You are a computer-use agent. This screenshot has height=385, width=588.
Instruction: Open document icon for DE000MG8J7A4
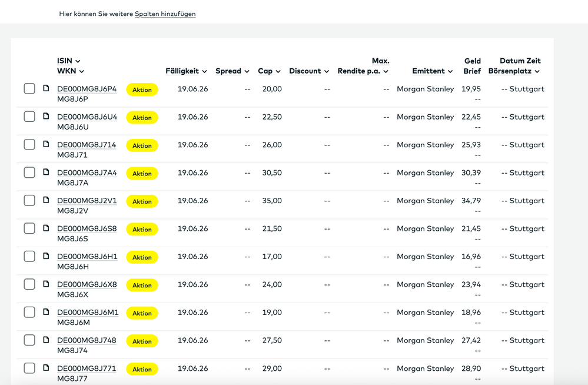(x=46, y=172)
